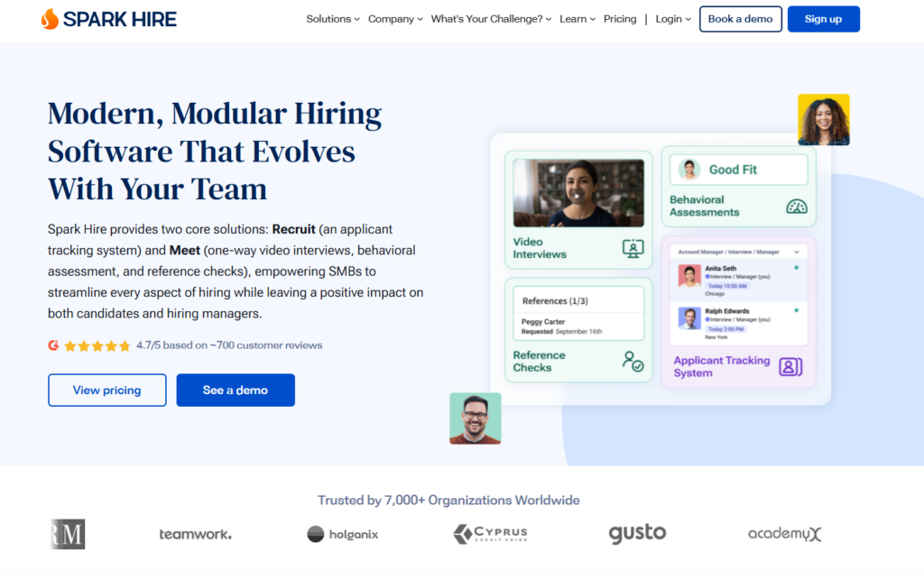Play the video interview preview
924x579 pixels.
pos(577,194)
